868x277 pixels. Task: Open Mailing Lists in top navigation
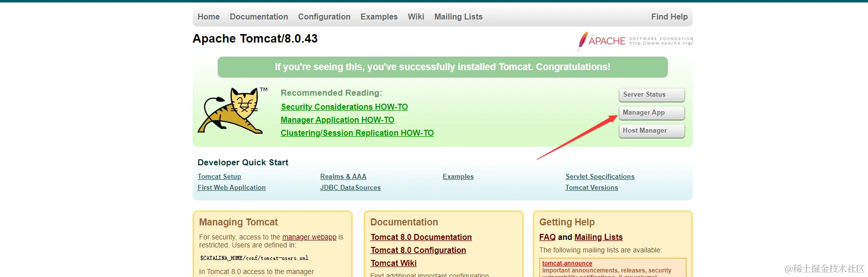[x=458, y=17]
